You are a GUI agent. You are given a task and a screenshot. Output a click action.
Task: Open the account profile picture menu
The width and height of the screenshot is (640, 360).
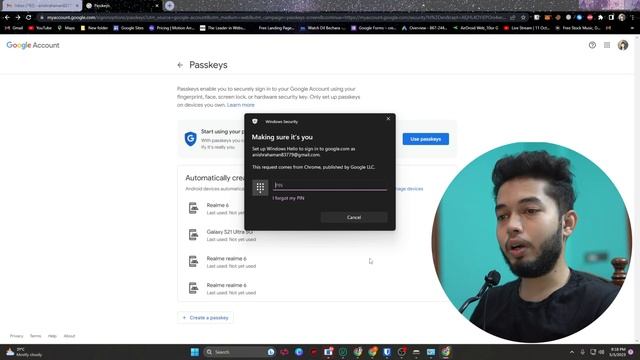click(623, 45)
